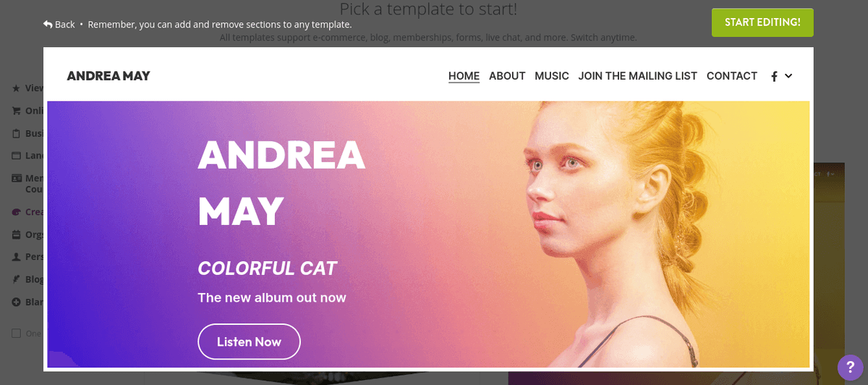Open JOIN THE MAILING LIST page
This screenshot has height=385, width=868.
tap(638, 76)
